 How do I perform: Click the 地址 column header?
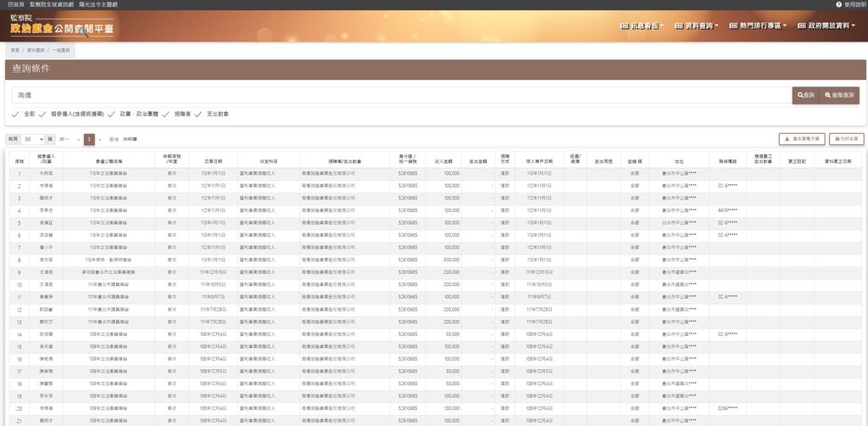[679, 161]
